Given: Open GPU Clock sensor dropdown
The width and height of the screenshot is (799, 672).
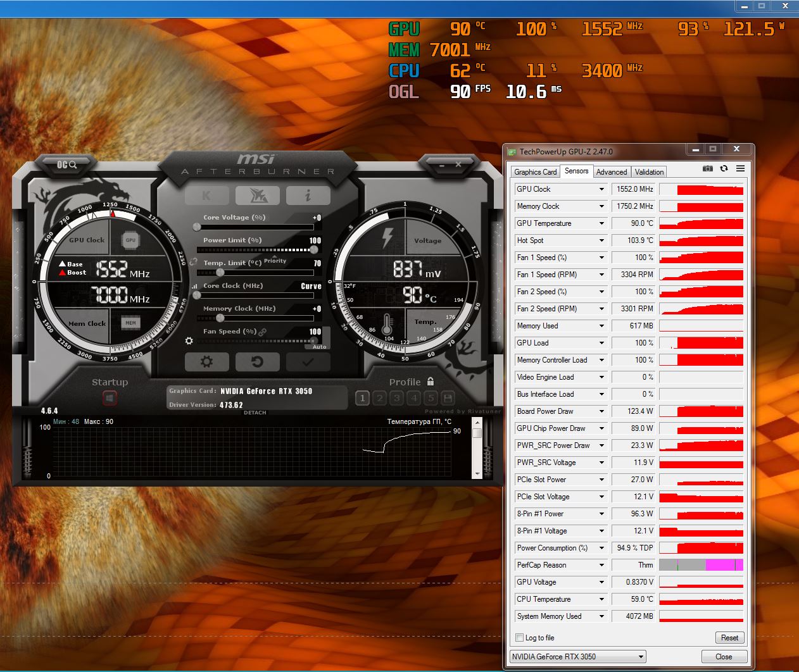Looking at the screenshot, I should click(x=601, y=189).
